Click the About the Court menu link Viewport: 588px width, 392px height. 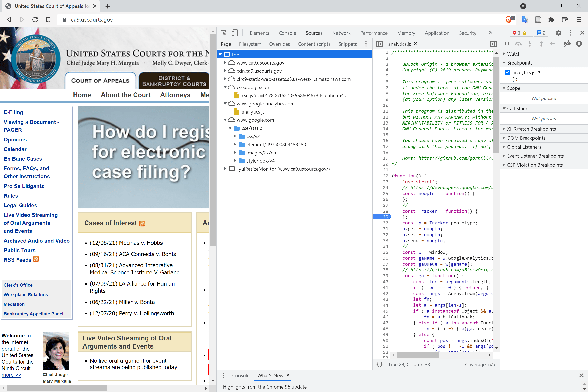coord(126,95)
